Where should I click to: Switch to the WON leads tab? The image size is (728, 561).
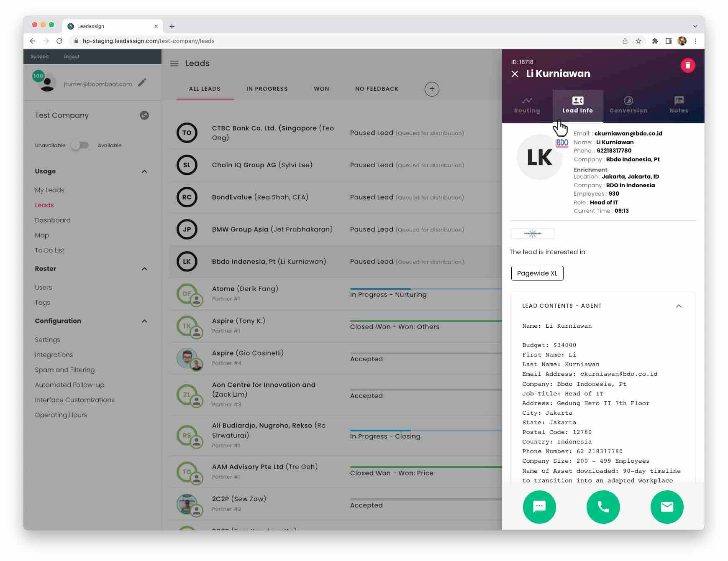pyautogui.click(x=321, y=89)
